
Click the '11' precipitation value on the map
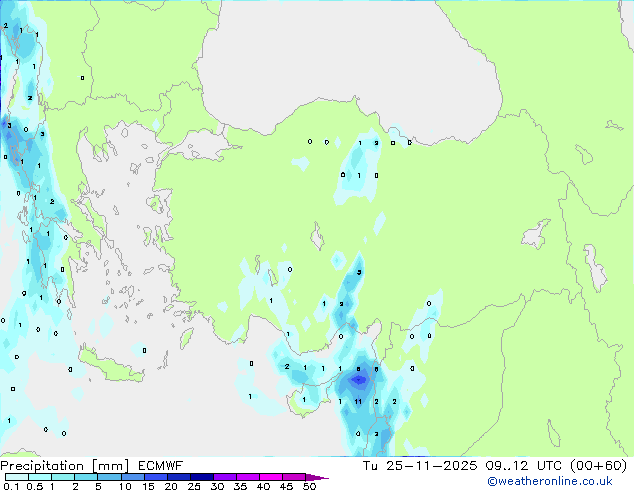coord(358,401)
